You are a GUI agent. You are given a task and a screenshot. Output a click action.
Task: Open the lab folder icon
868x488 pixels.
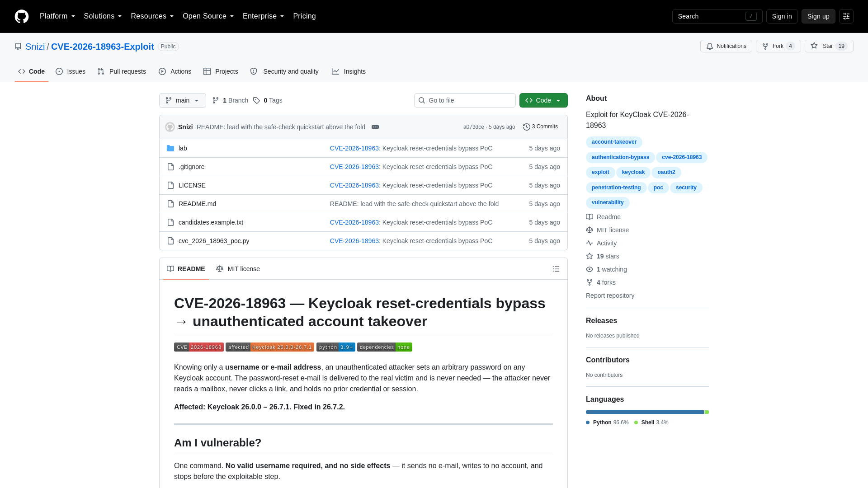point(170,148)
